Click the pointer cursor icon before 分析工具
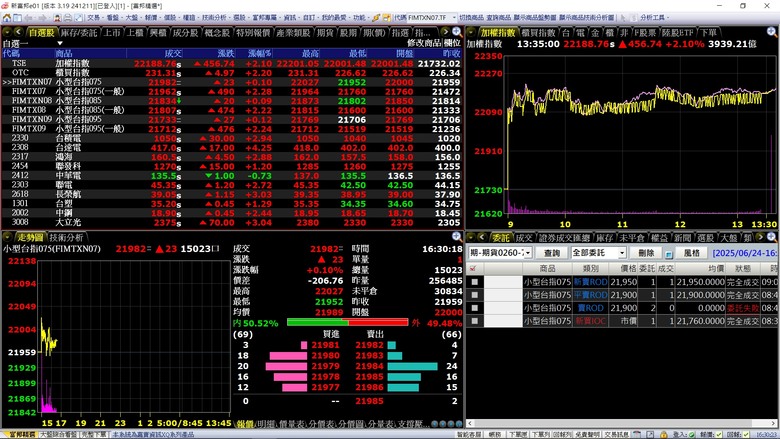This screenshot has height=439, width=780. pyautogui.click(x=624, y=17)
